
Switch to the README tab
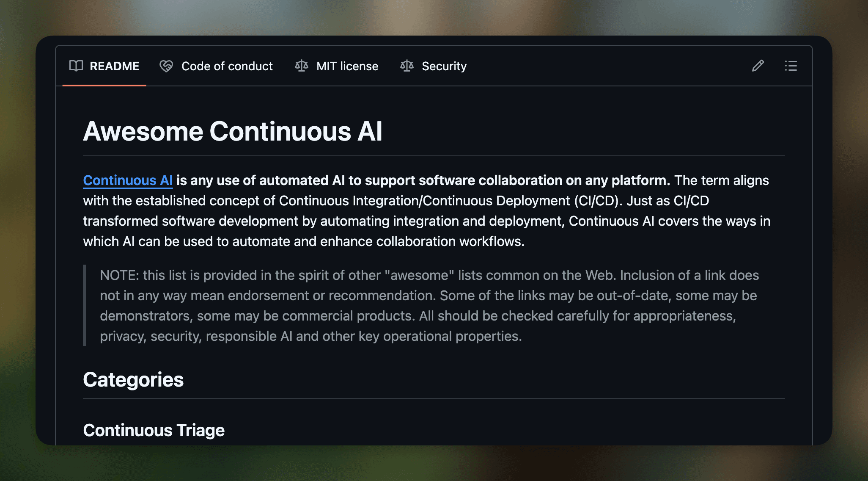(x=114, y=66)
